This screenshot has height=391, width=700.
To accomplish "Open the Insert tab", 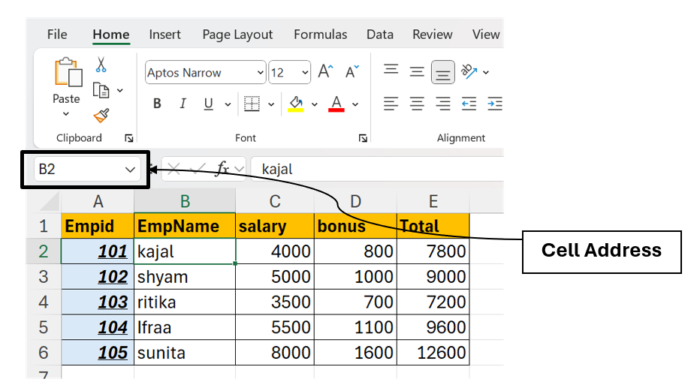I will (165, 34).
